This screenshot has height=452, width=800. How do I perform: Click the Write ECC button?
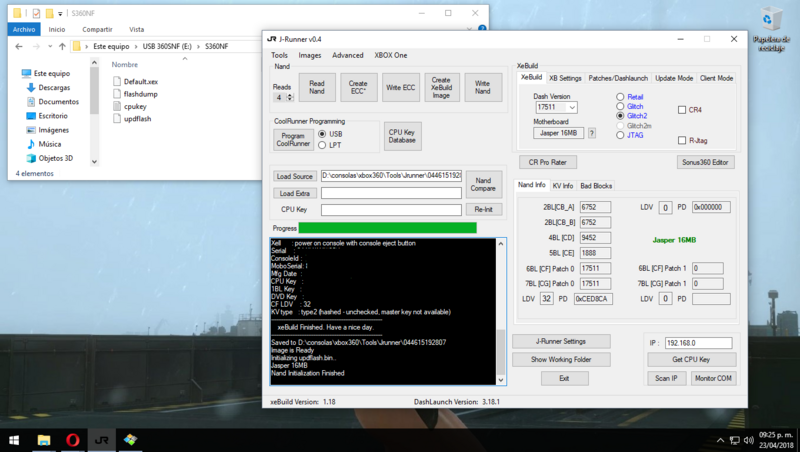401,87
